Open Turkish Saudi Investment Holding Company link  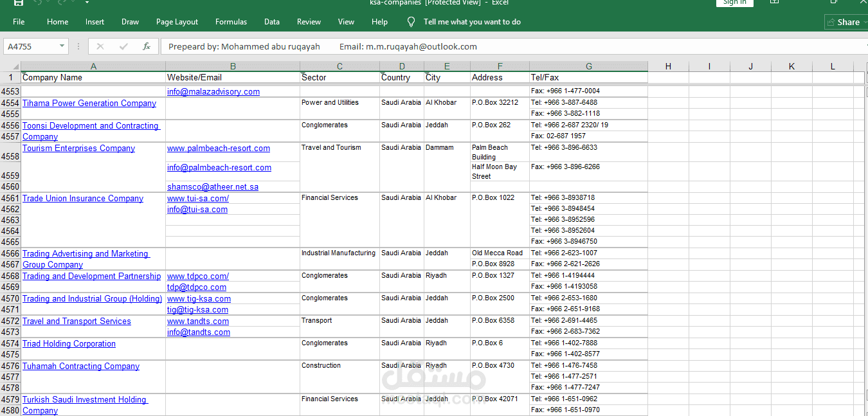point(85,405)
